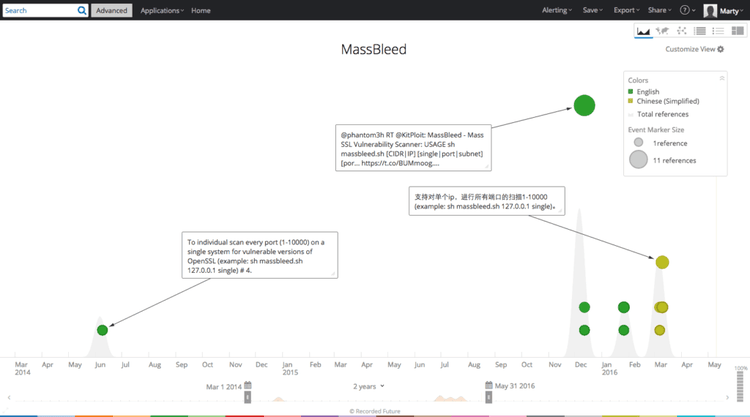Switch to the timeline chart view icon

(643, 32)
